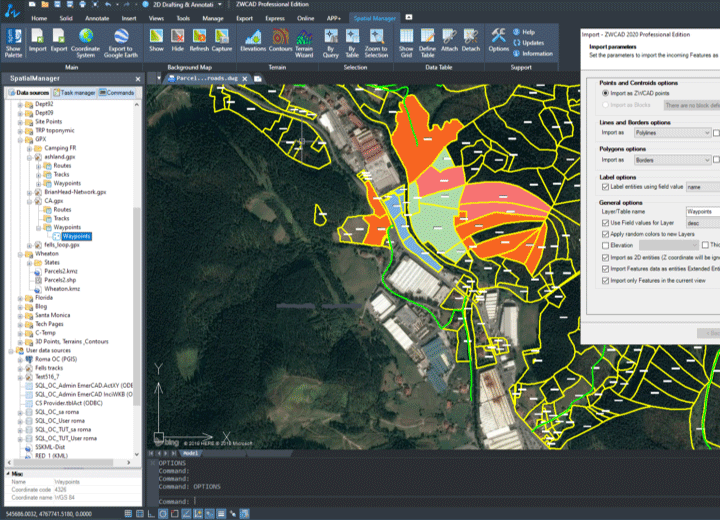Close the SpatialManager palette

coord(138,79)
